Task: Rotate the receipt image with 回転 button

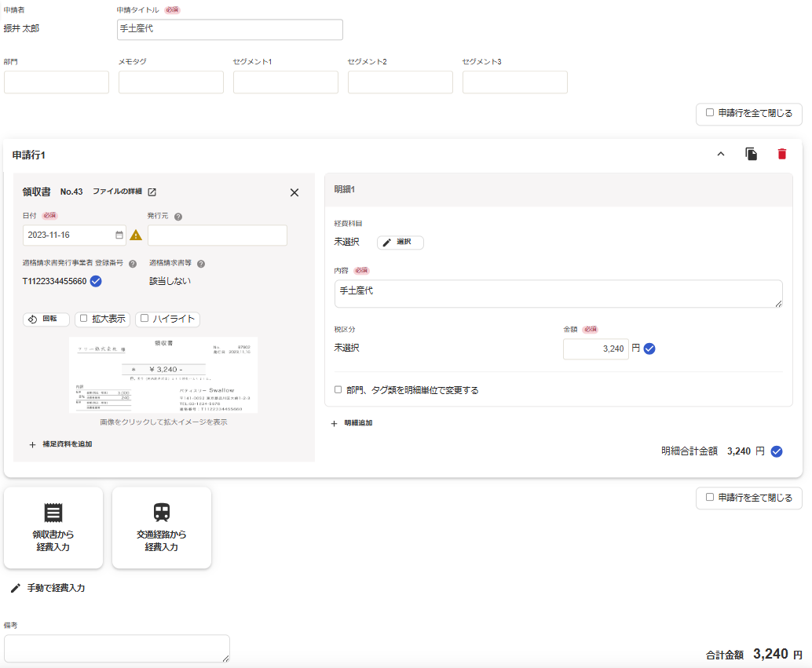Action: point(46,319)
